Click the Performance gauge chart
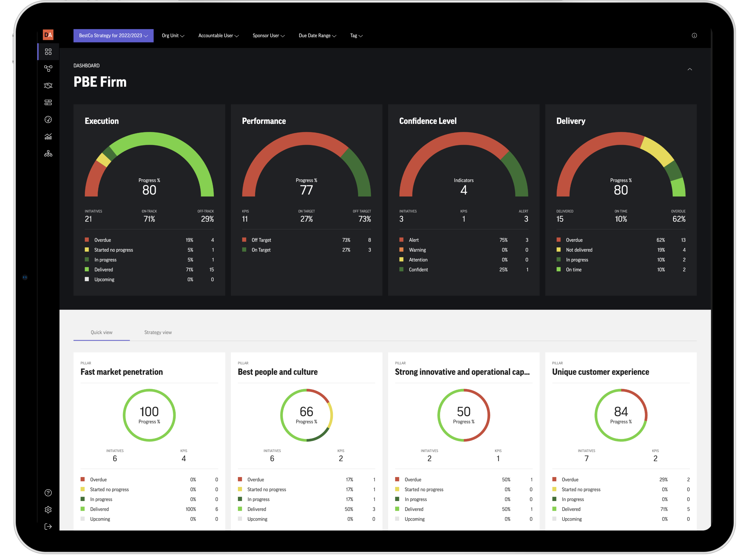The image size is (752, 560). coord(307,164)
